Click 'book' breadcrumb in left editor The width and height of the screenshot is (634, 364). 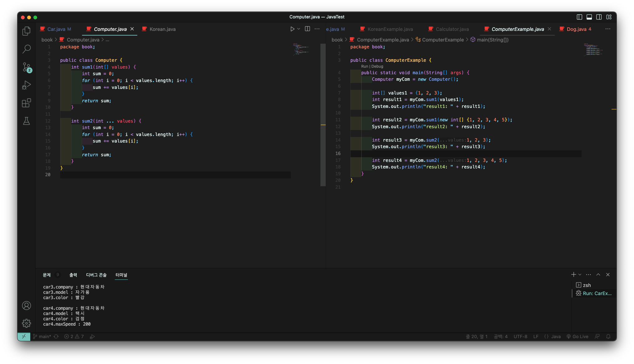point(47,40)
